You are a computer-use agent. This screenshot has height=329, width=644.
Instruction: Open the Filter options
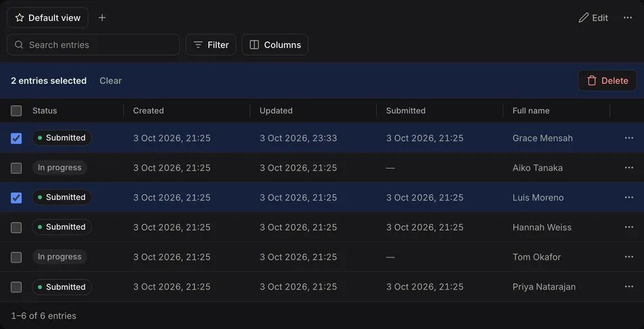point(210,45)
